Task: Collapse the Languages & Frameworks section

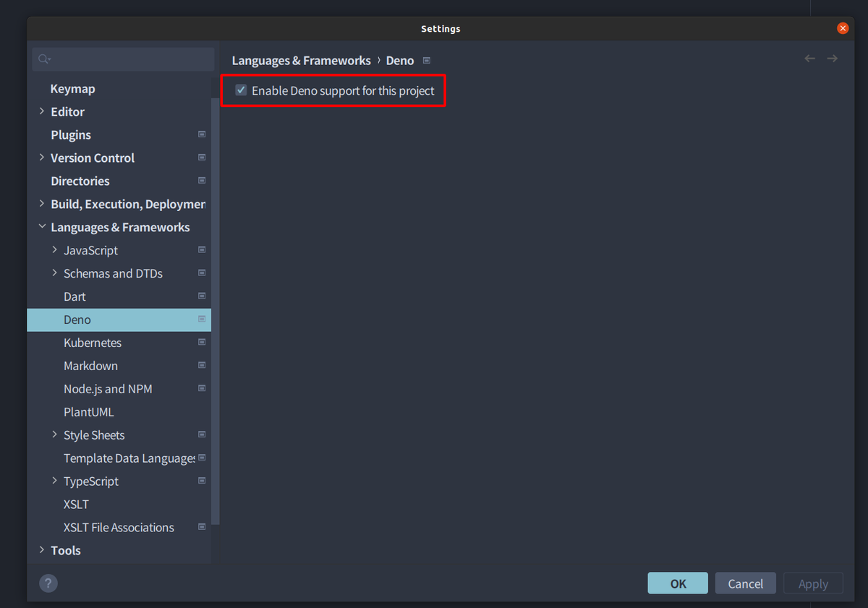Action: click(41, 226)
